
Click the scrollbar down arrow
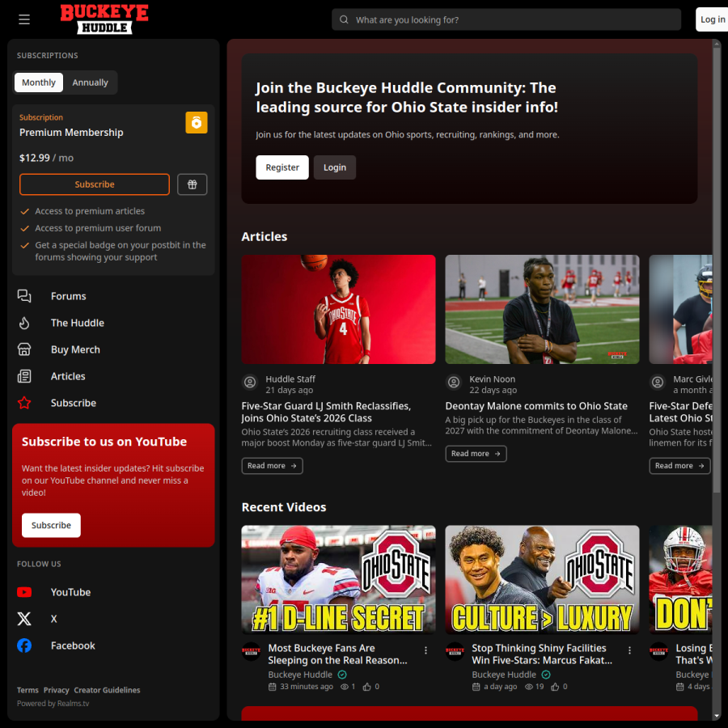pyautogui.click(x=717, y=716)
